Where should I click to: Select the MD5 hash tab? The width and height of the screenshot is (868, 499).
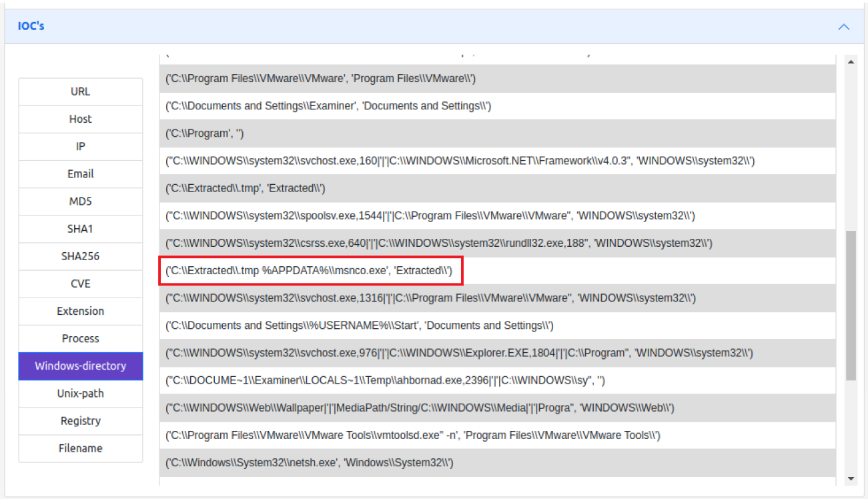80,201
